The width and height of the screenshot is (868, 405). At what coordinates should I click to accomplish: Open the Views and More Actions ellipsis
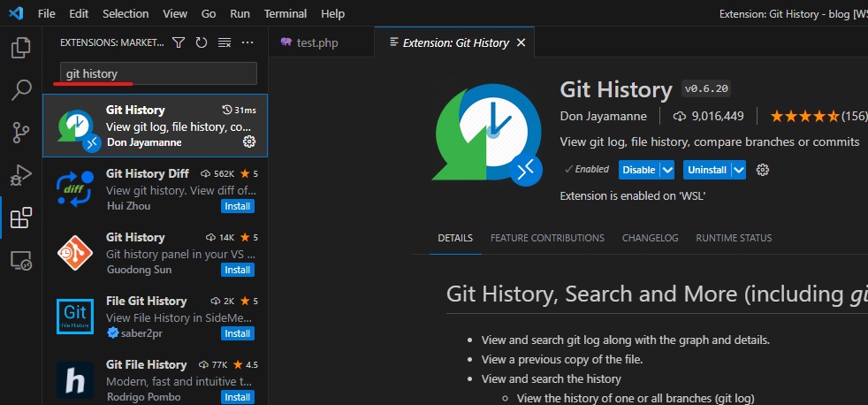[247, 42]
